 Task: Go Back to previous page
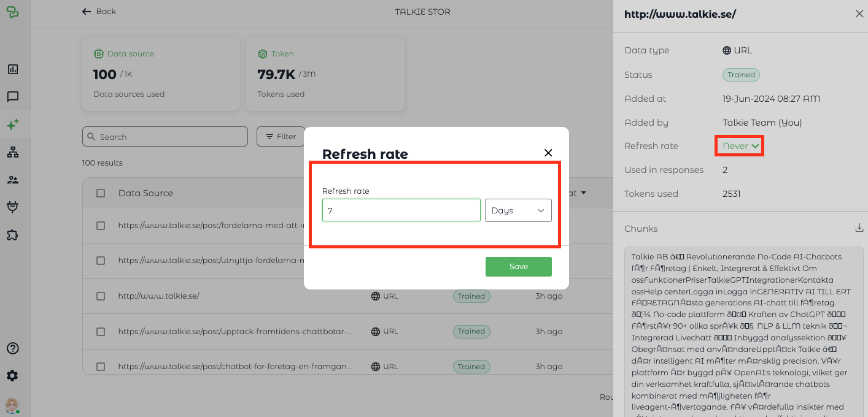pos(99,12)
